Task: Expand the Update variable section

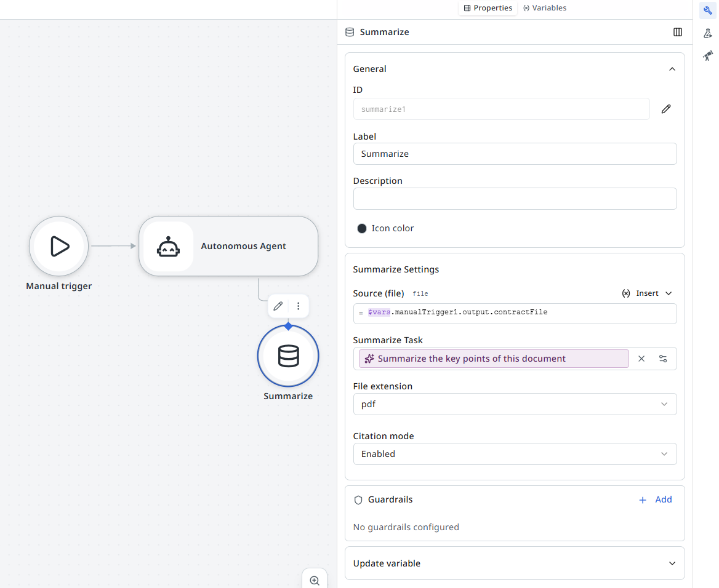Action: (672, 563)
